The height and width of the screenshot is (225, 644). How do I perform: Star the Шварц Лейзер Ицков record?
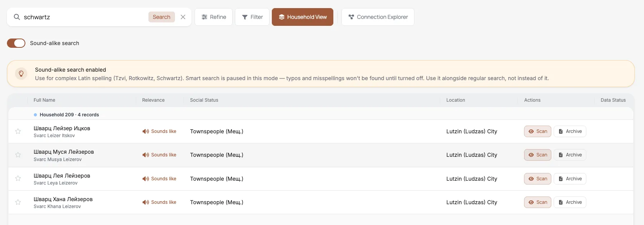[x=18, y=131]
